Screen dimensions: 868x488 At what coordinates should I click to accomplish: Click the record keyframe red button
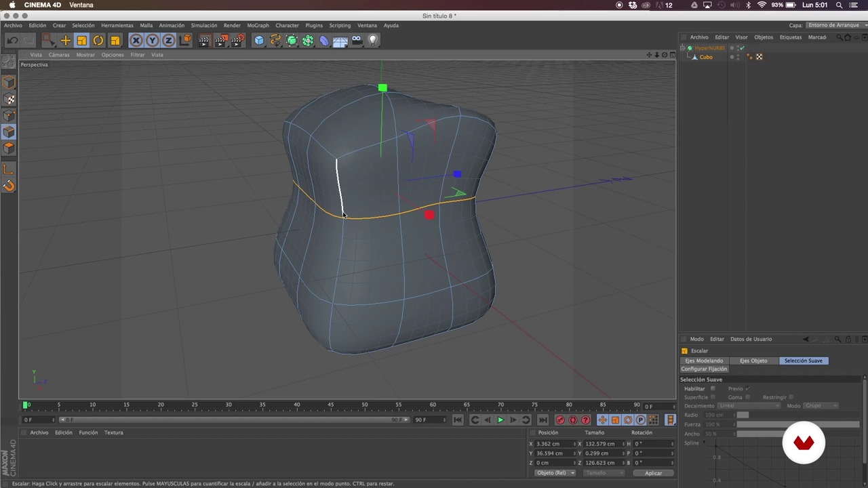560,420
